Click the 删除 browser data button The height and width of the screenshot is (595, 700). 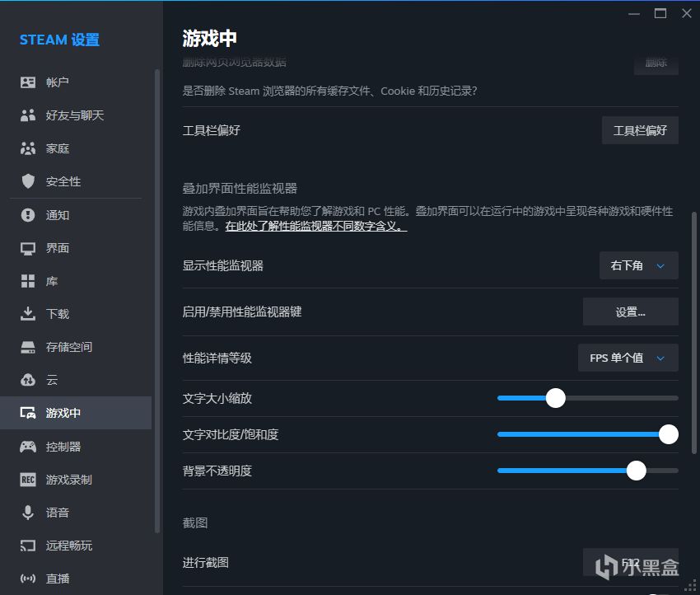click(x=656, y=63)
